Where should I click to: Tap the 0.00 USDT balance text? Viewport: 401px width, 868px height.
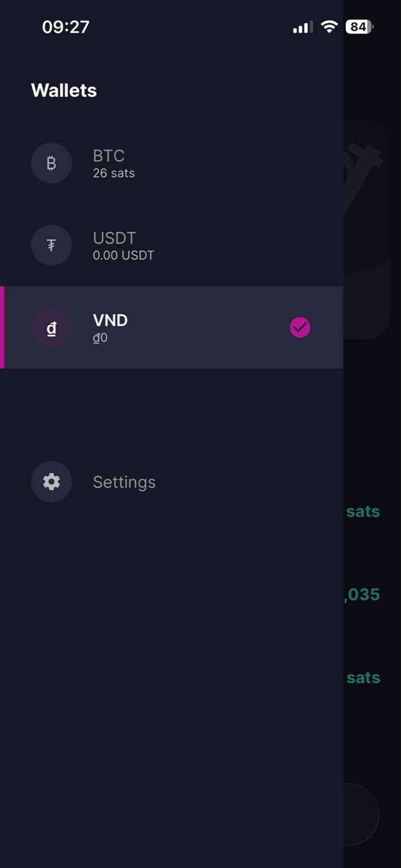pyautogui.click(x=123, y=255)
